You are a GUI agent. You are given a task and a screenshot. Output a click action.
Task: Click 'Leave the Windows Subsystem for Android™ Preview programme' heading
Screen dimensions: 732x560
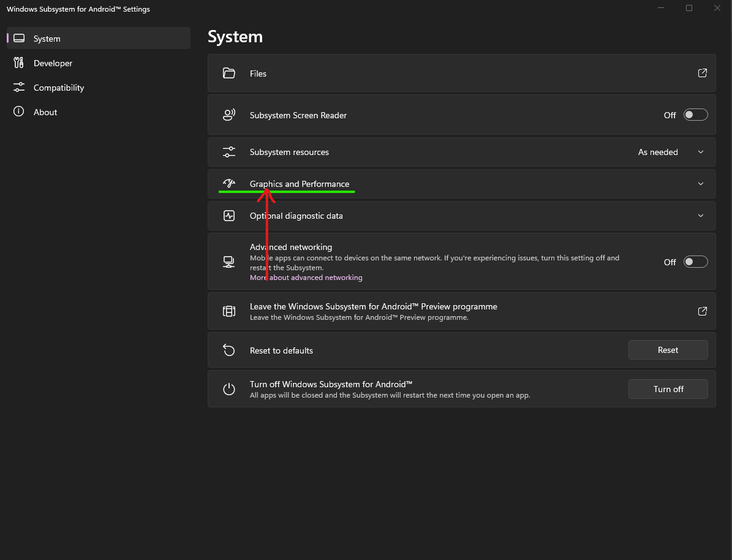(x=374, y=306)
